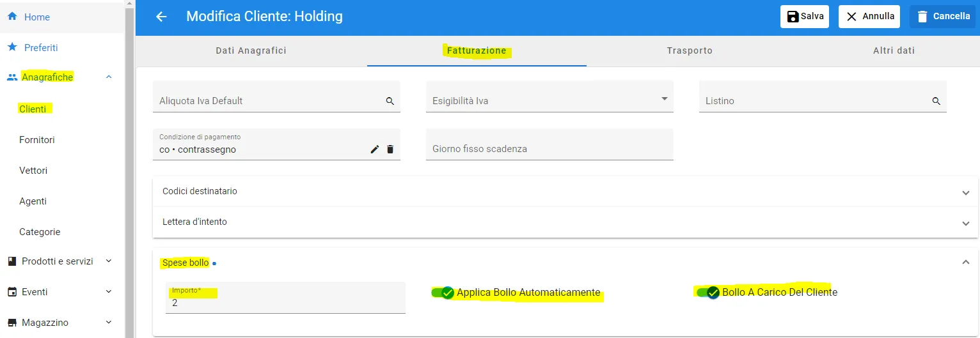
Task: Delete payment condition with trash icon
Action: pos(390,150)
